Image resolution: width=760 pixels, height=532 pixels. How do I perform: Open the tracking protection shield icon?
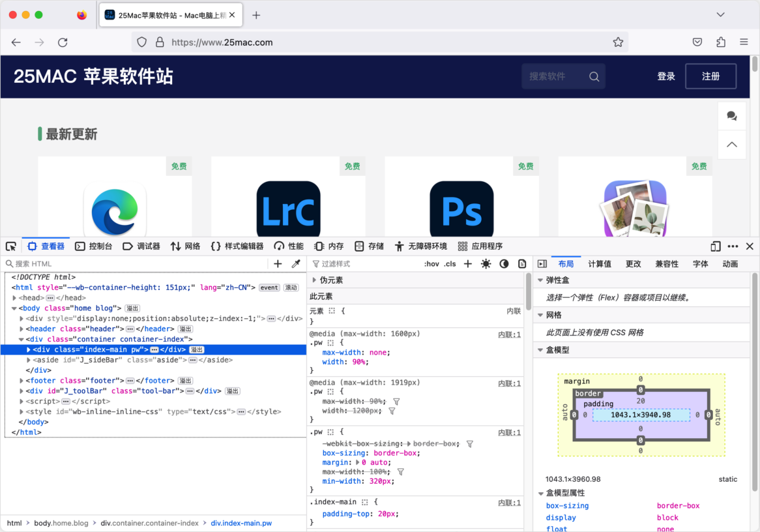(141, 42)
